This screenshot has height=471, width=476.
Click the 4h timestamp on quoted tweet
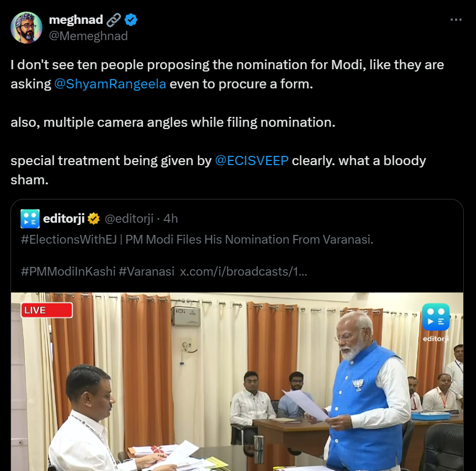170,219
